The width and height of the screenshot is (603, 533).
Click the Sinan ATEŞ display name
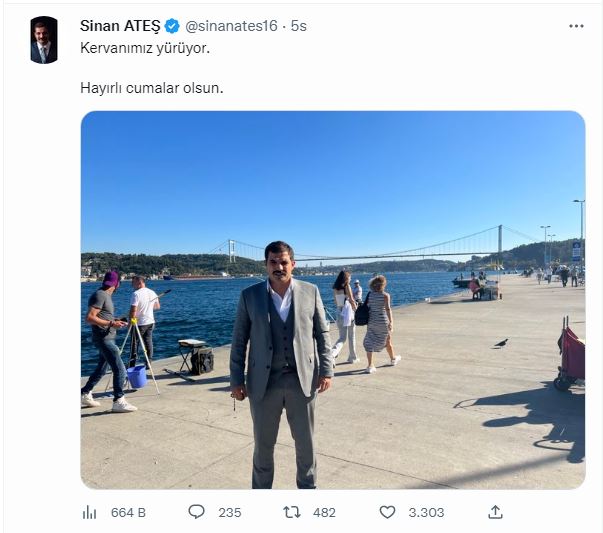pos(120,27)
